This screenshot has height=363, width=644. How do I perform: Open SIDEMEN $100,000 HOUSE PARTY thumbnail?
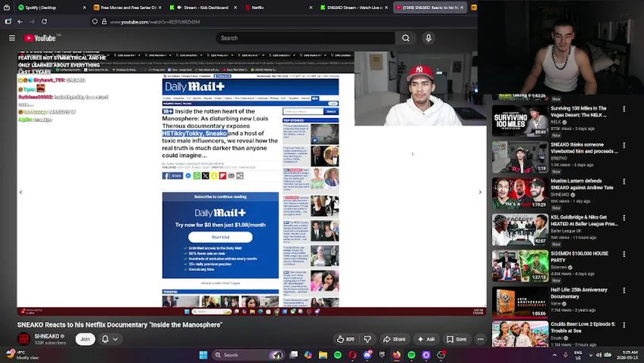click(520, 266)
